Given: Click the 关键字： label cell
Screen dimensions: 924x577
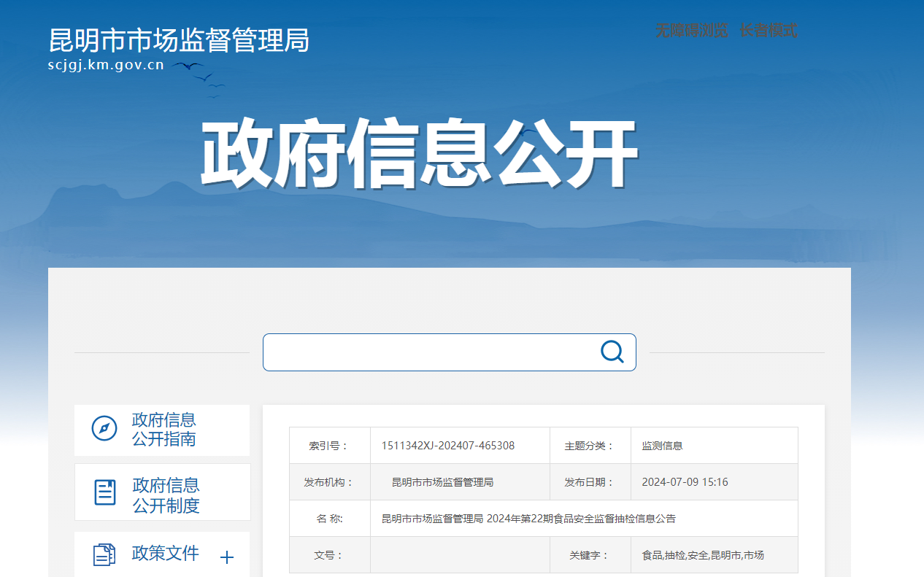Looking at the screenshot, I should pos(590,555).
